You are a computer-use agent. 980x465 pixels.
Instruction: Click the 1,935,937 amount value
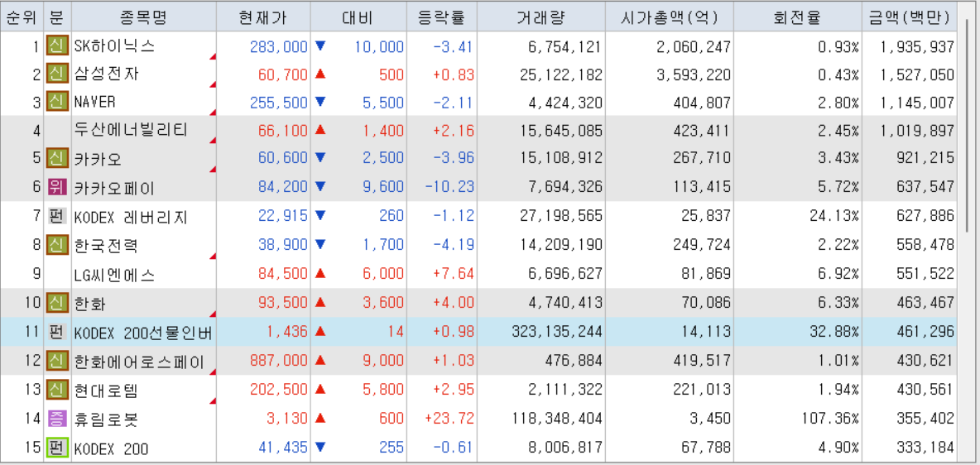[x=917, y=46]
